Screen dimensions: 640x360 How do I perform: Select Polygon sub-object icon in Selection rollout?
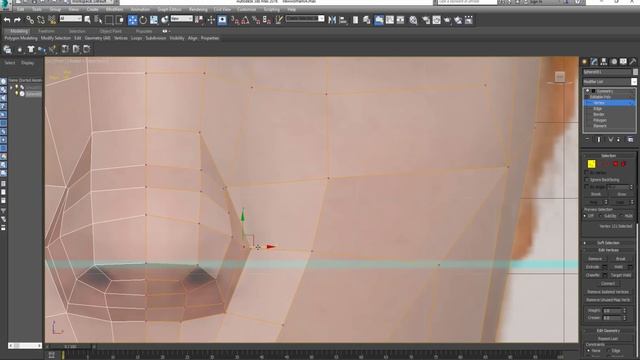point(616,164)
